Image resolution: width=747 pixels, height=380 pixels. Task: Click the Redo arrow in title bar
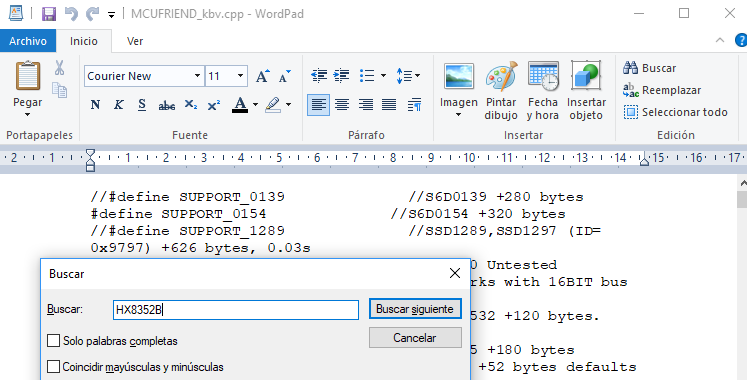(x=92, y=14)
